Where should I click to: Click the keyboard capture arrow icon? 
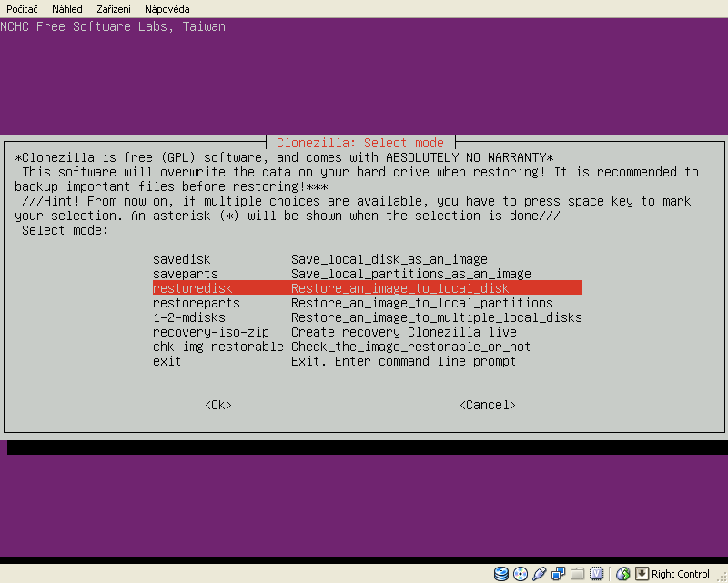point(642,574)
